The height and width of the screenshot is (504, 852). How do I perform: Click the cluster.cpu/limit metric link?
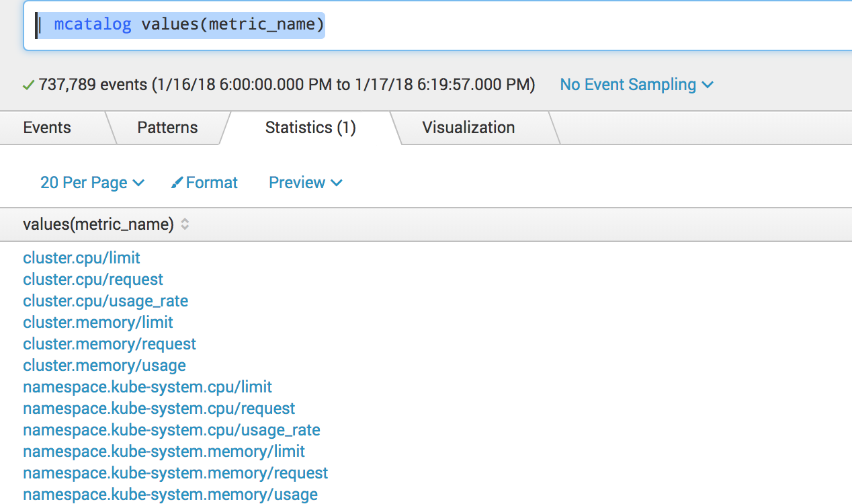(x=81, y=258)
